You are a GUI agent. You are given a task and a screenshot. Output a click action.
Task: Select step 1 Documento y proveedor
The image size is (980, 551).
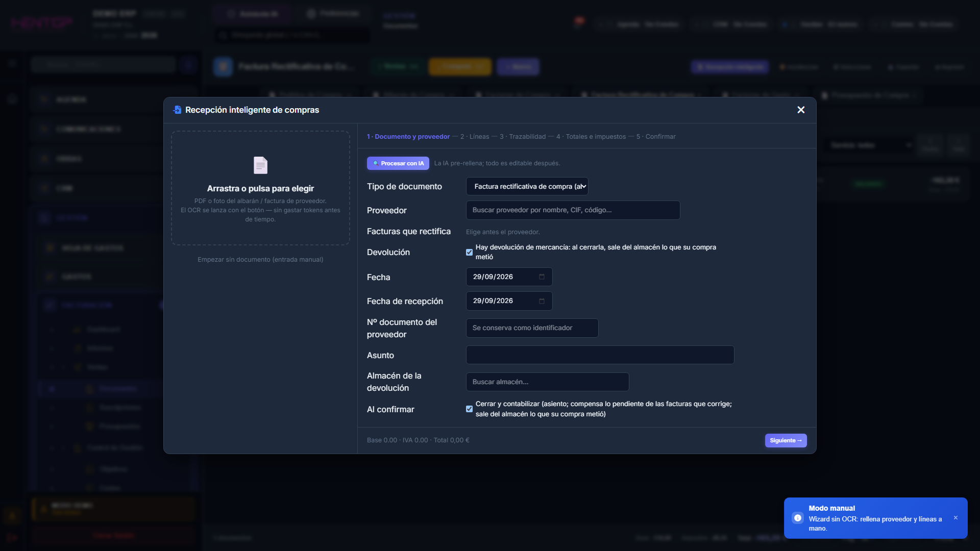coord(408,137)
